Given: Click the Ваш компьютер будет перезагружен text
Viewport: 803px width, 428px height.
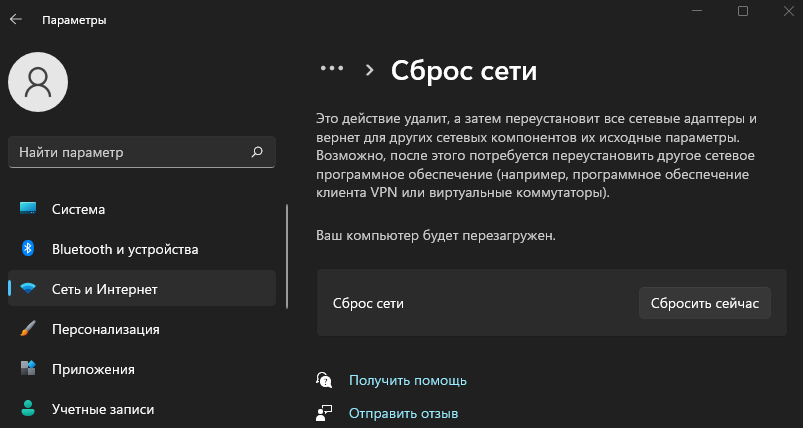Looking at the screenshot, I should 436,236.
